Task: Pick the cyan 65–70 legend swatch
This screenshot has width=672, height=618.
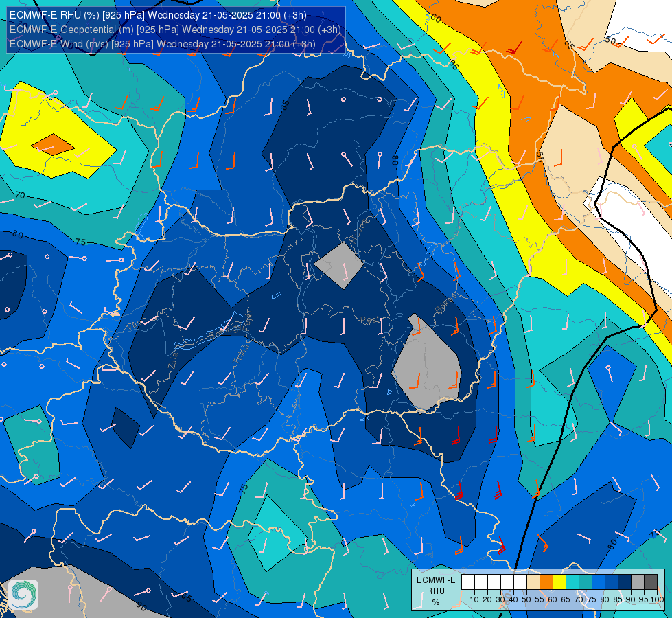Action: point(572,582)
